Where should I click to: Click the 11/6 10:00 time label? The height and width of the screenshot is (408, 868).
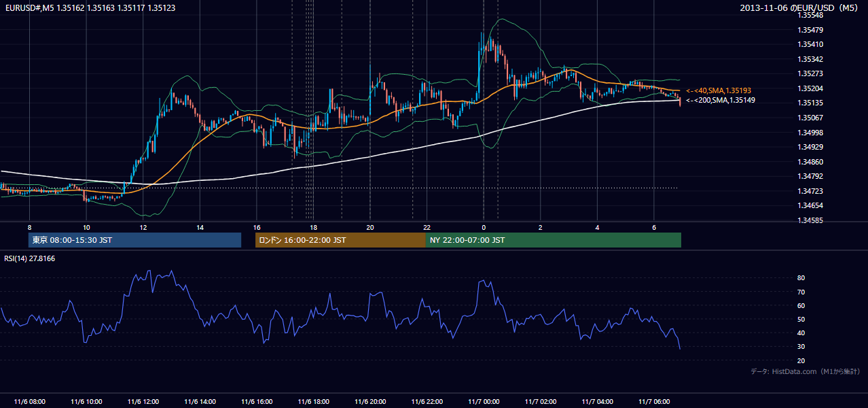pyautogui.click(x=86, y=402)
